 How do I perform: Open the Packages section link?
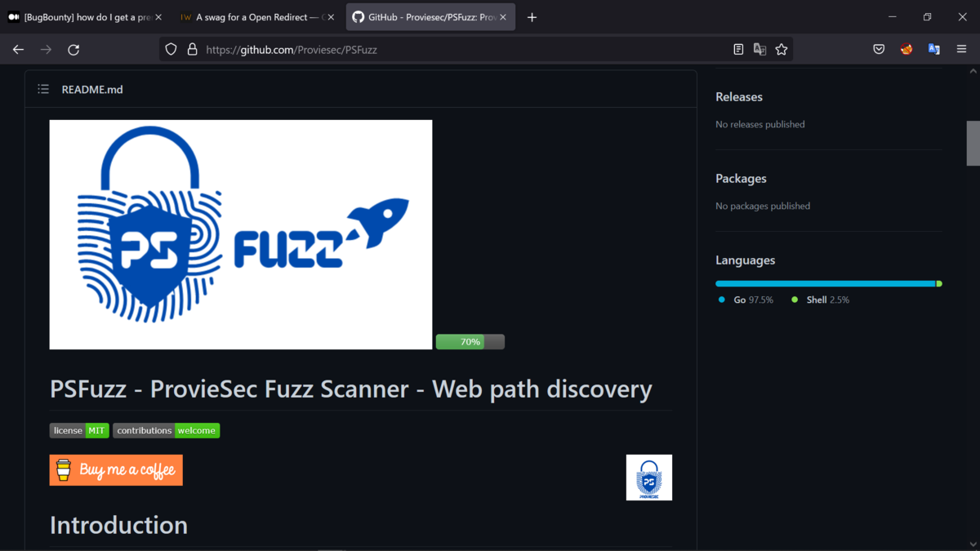pyautogui.click(x=741, y=178)
